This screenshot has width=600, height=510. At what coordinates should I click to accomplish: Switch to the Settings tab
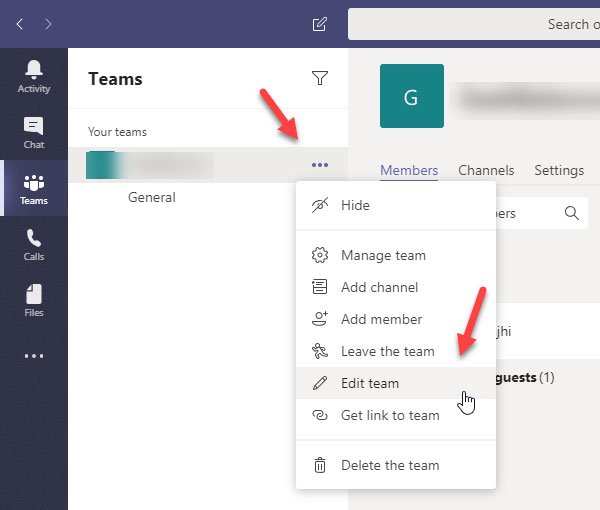559,170
